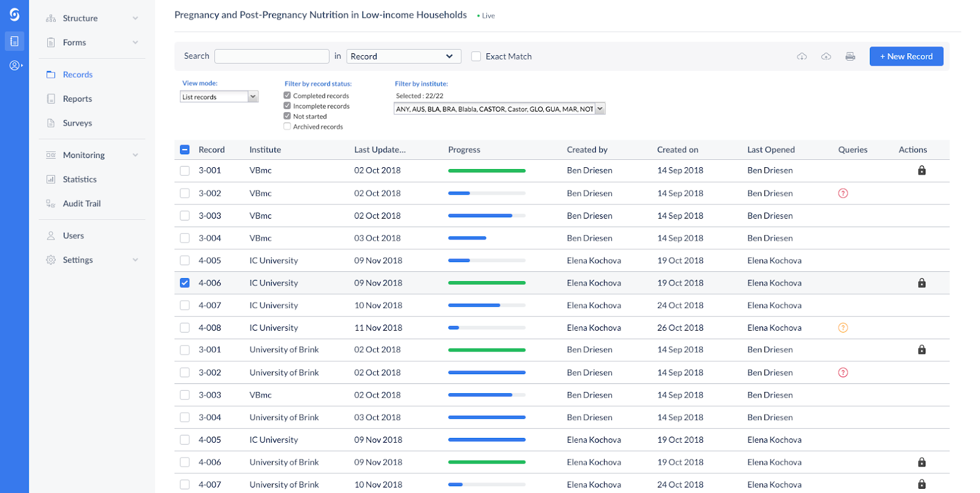The image size is (980, 493).
Task: Click lock icon on University of Brink 4-007 row
Action: 922,484
